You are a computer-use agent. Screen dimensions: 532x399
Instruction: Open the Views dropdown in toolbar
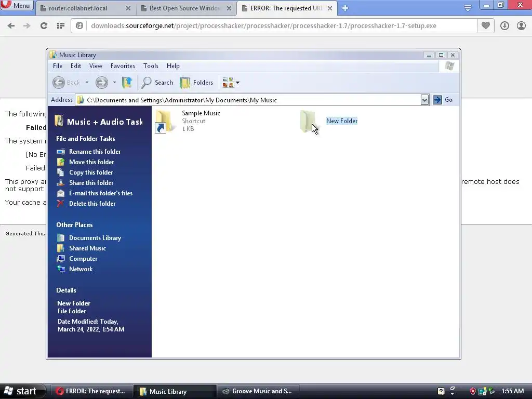click(231, 83)
